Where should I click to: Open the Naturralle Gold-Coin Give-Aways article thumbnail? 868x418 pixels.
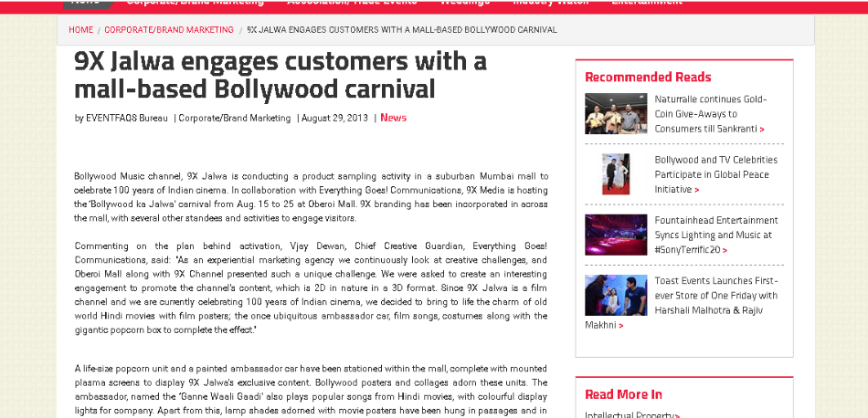(616, 113)
